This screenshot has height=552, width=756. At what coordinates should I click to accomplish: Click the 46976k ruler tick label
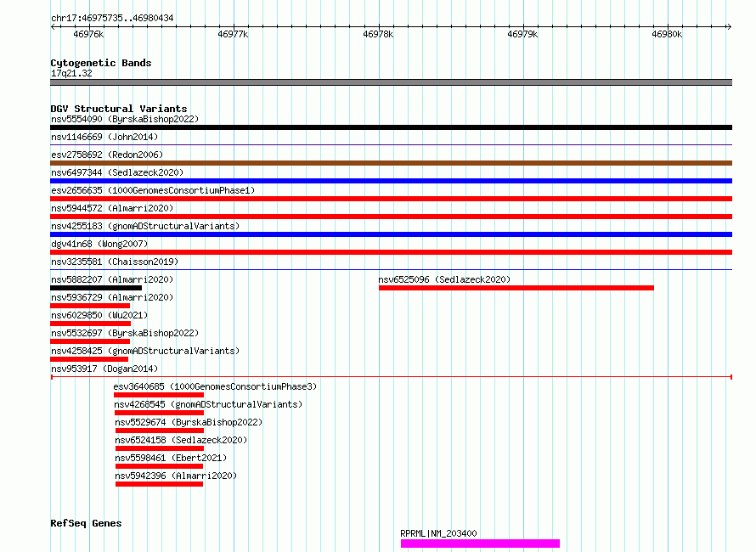(x=88, y=34)
